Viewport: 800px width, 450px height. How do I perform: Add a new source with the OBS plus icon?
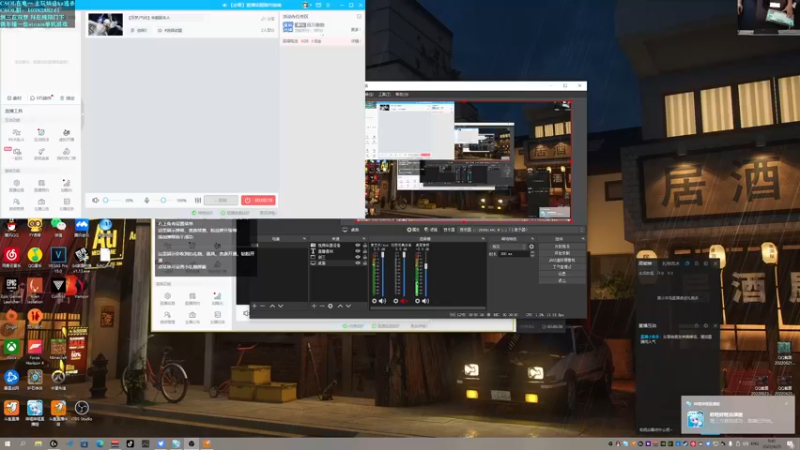(313, 306)
